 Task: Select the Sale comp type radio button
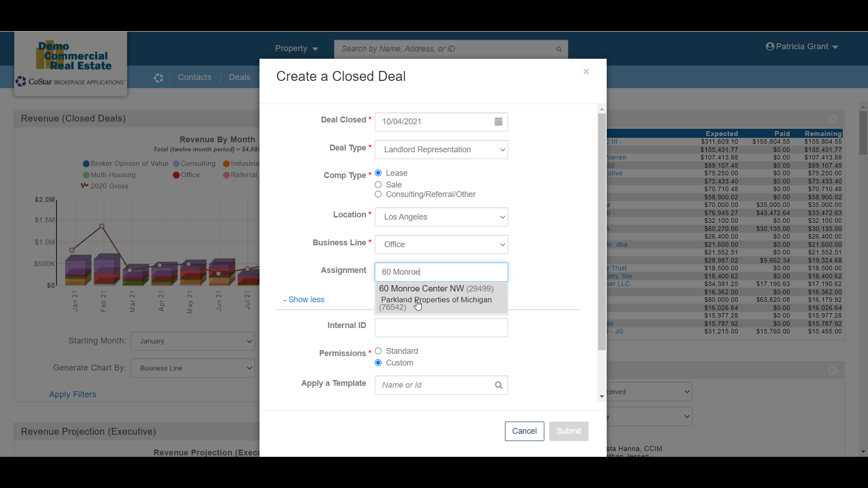point(378,185)
